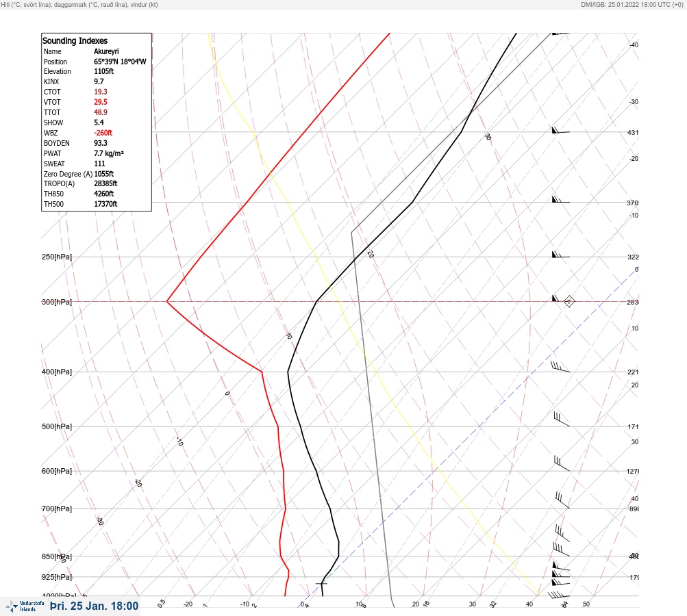This screenshot has height=616, width=687.
Task: Click the BOYDEN value 93.3
Action: pyautogui.click(x=100, y=143)
